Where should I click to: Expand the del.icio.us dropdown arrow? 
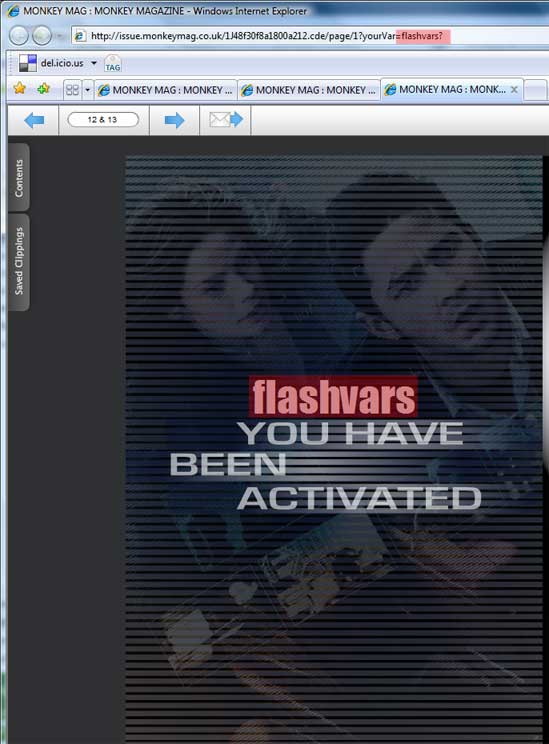pos(94,63)
